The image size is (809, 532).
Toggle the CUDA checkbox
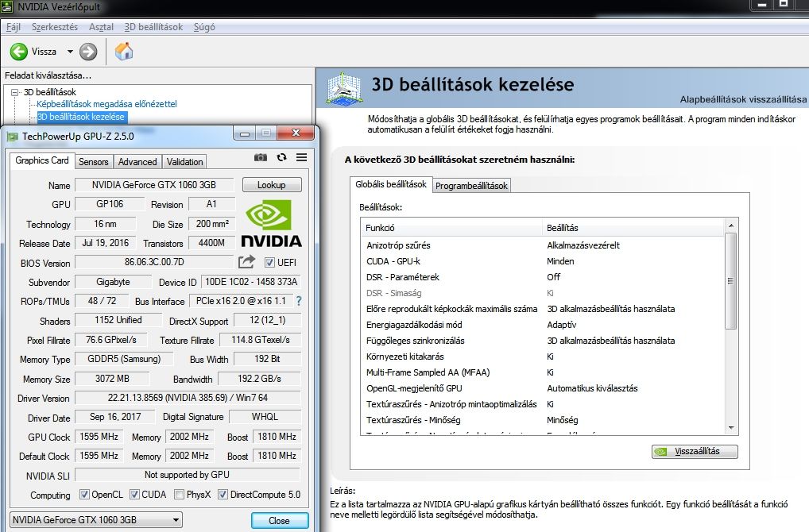pos(134,495)
